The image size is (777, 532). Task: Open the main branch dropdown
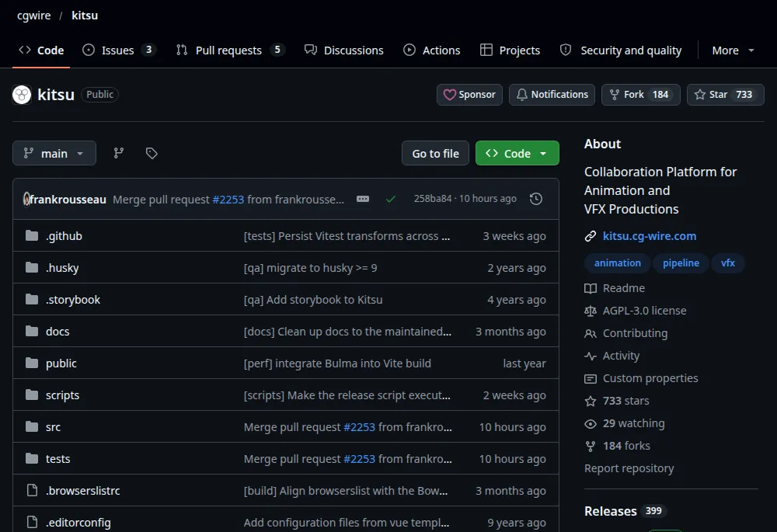pos(54,154)
